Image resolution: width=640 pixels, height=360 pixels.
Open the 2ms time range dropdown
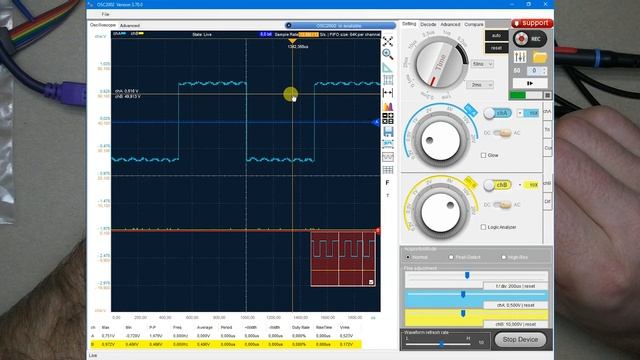(480, 84)
